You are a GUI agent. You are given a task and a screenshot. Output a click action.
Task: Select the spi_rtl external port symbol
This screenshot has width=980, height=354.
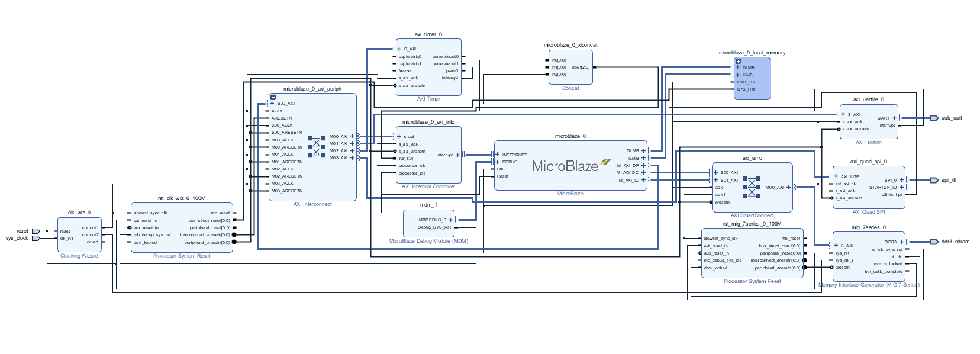(934, 180)
